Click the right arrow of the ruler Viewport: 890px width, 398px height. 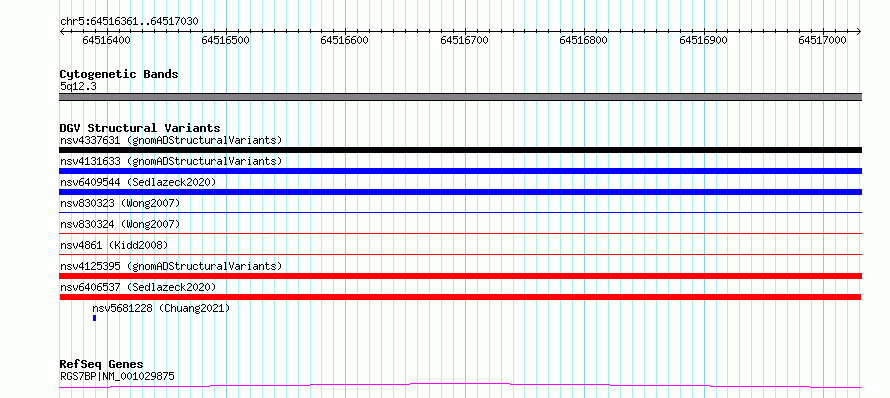click(x=859, y=31)
